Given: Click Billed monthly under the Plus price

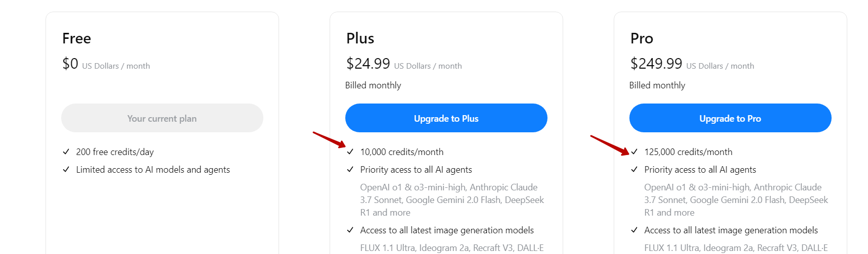Looking at the screenshot, I should 373,85.
